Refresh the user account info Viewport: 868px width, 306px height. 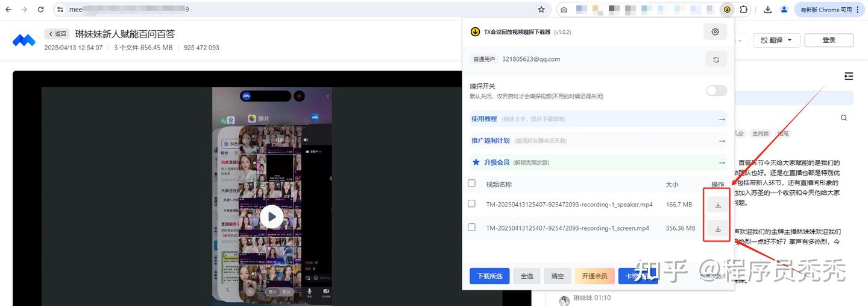(715, 59)
